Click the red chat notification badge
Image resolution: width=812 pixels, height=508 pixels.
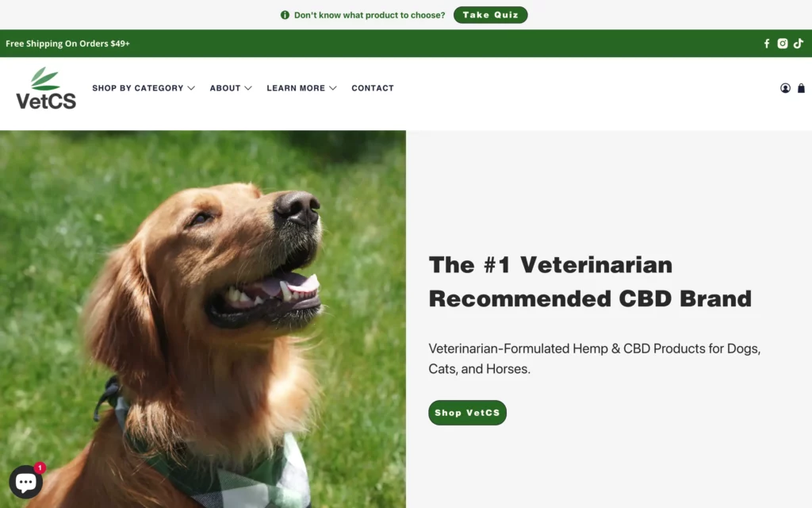coord(40,468)
